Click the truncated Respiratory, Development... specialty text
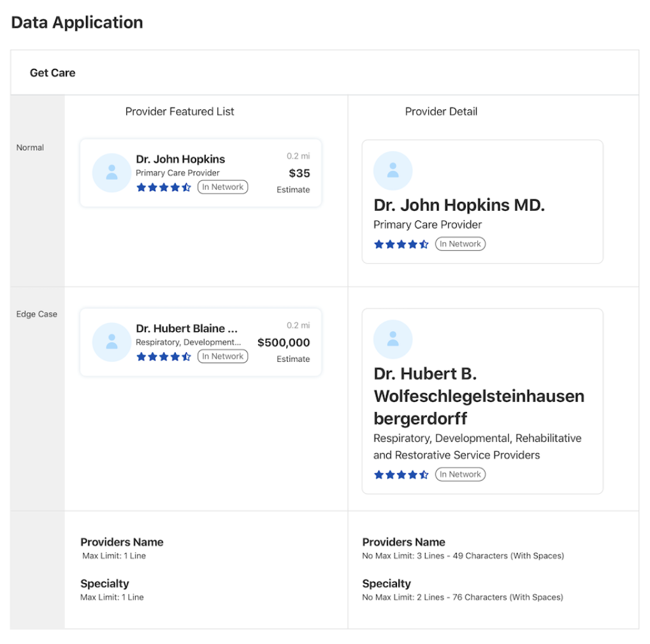650x644 pixels. 189,343
